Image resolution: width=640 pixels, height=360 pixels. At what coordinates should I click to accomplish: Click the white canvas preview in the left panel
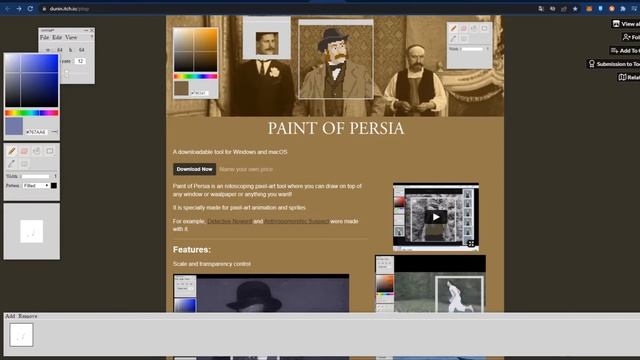coord(32,231)
